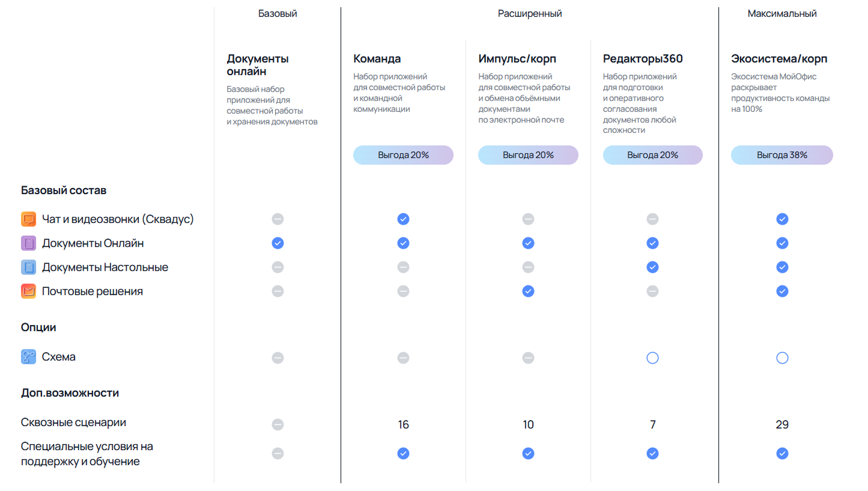Screen dimensions: 868x491
Task: Click the Выгода 38% badge
Action: [782, 155]
